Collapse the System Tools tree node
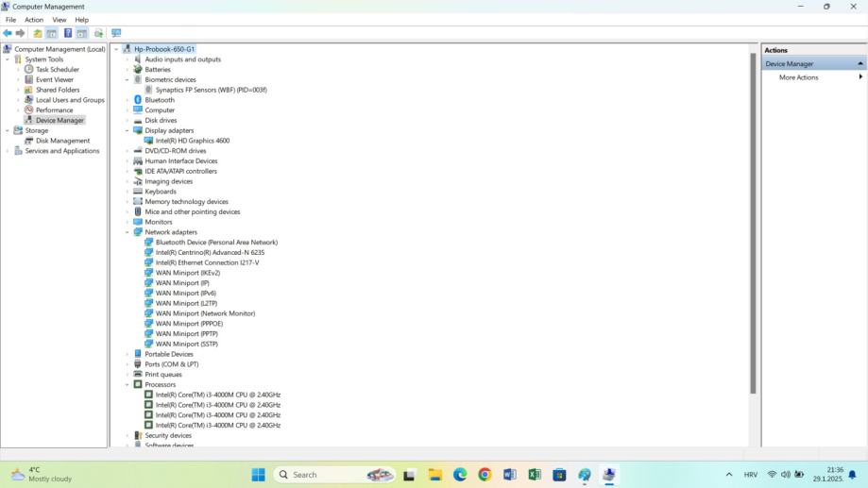This screenshot has height=488, width=868. pos(8,59)
